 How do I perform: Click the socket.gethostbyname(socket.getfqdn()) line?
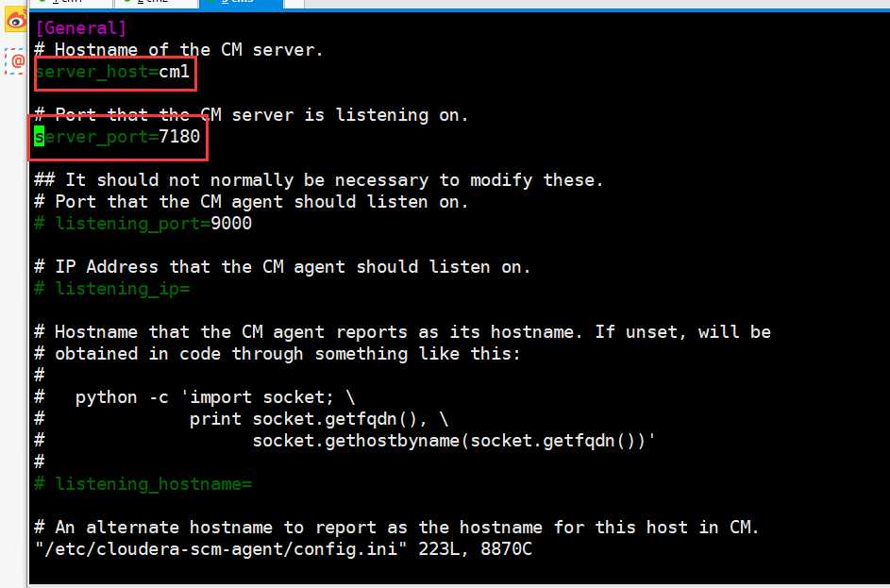coord(345,441)
